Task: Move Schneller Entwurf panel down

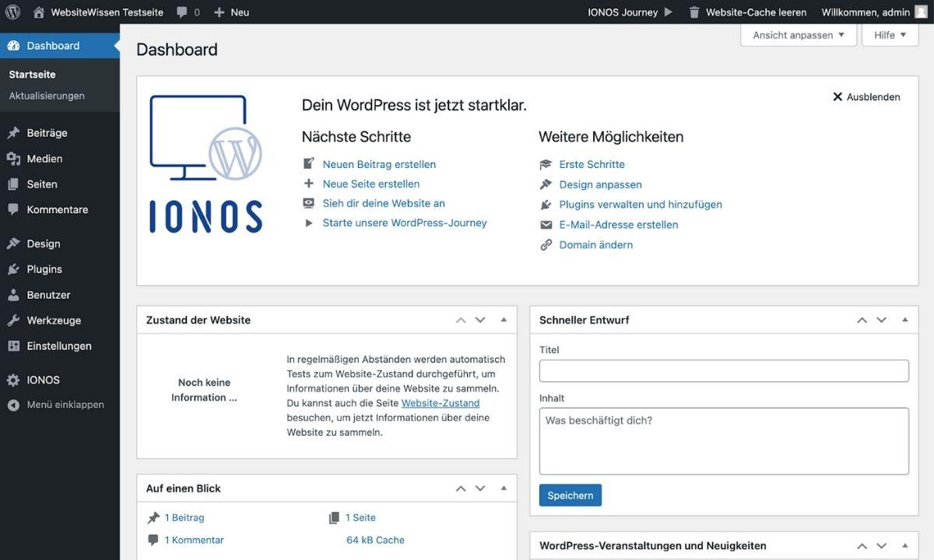Action: [882, 320]
